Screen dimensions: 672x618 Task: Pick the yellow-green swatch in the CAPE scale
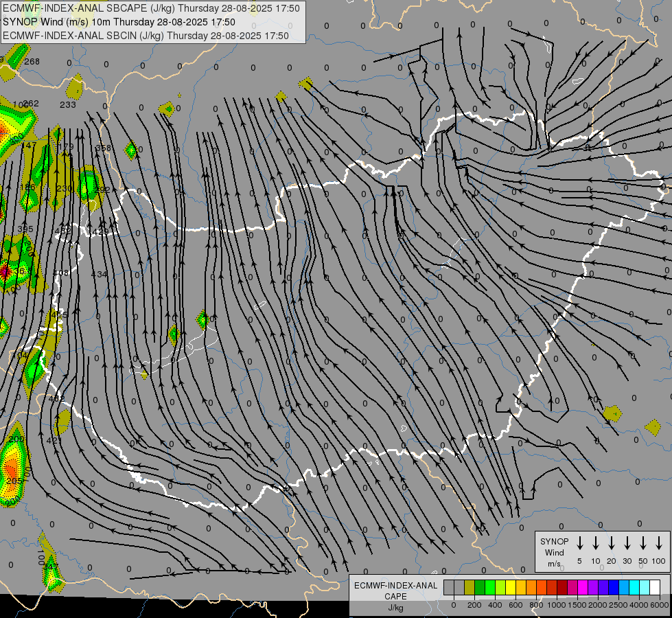point(500,587)
